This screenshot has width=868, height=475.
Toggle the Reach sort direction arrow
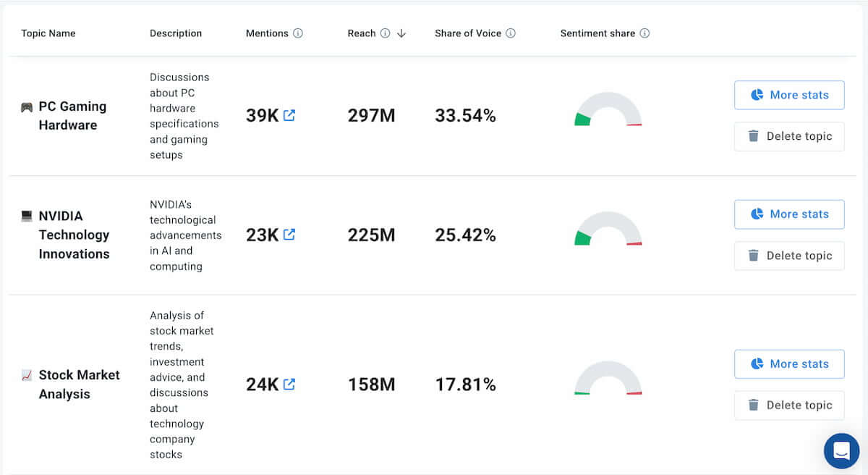click(x=401, y=33)
